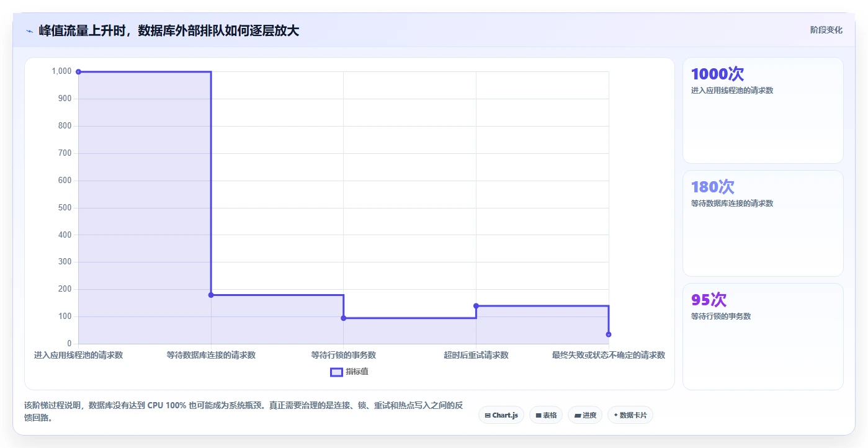Viewport: 868px width, 448px height.
Task: Click the y-axis value 0
Action: click(x=69, y=344)
